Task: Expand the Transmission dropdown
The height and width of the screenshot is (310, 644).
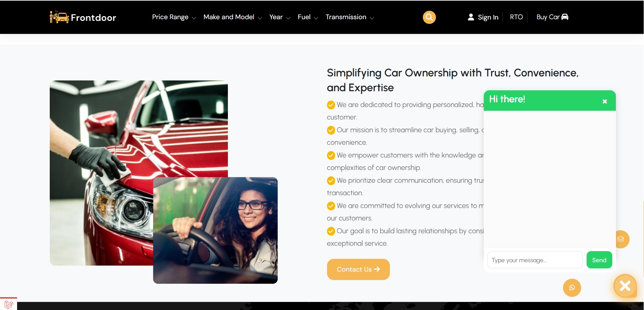Action: pyautogui.click(x=350, y=17)
